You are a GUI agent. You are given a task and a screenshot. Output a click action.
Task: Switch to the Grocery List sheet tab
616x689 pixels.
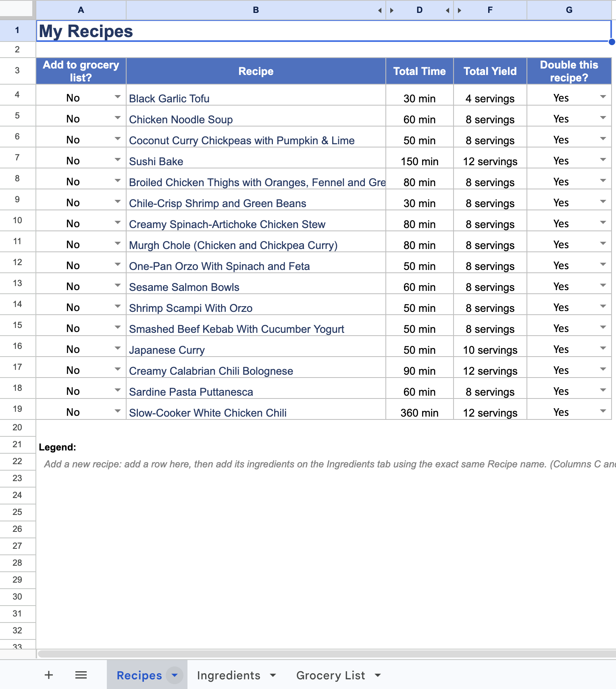point(331,675)
